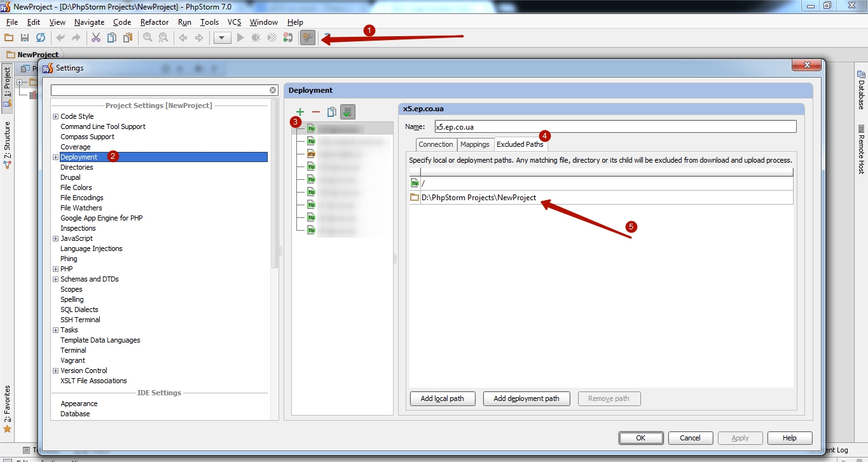The image size is (868, 462).
Task: Click the Forward navigation arrow
Action: tap(199, 37)
